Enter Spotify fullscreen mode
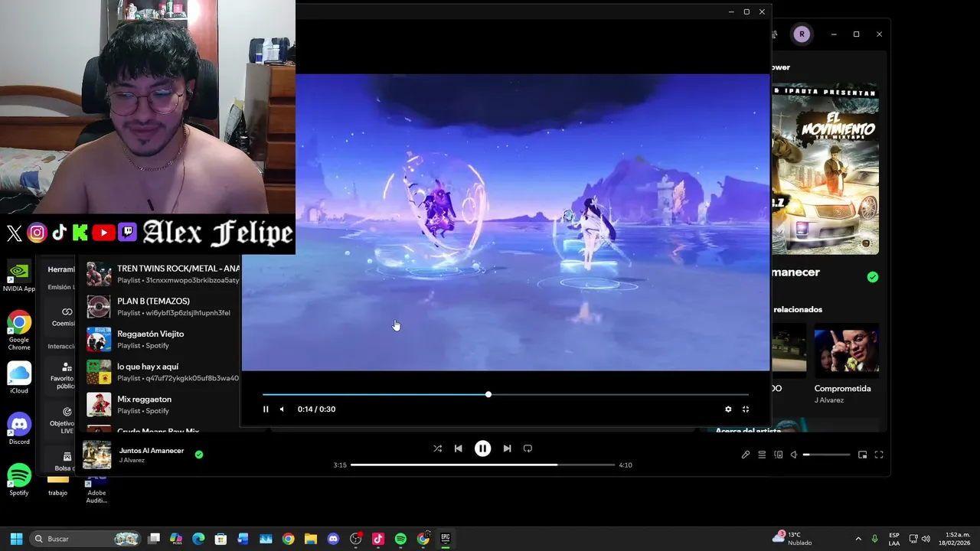Image resolution: width=980 pixels, height=551 pixels. (879, 455)
